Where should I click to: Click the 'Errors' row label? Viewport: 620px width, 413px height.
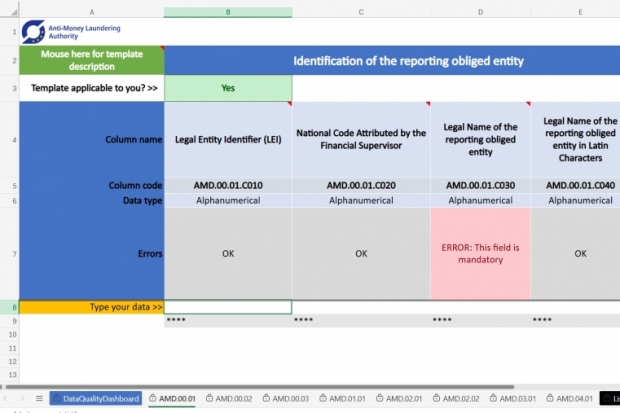pos(150,254)
